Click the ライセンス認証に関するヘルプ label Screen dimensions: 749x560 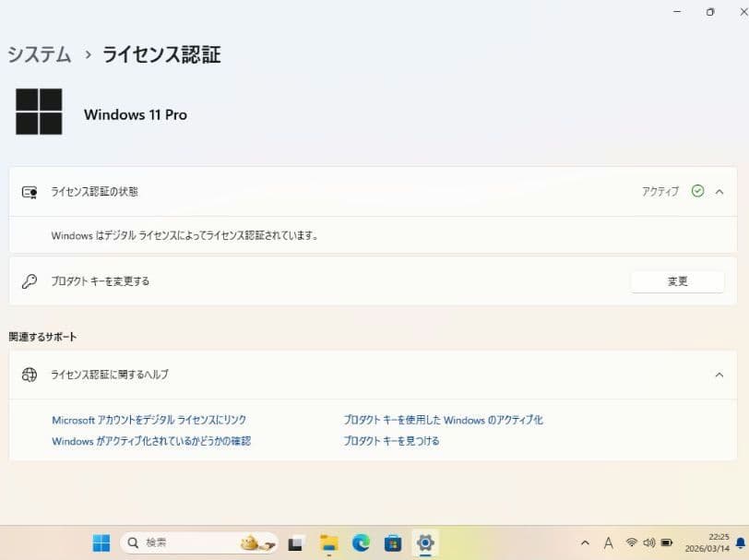110,375
